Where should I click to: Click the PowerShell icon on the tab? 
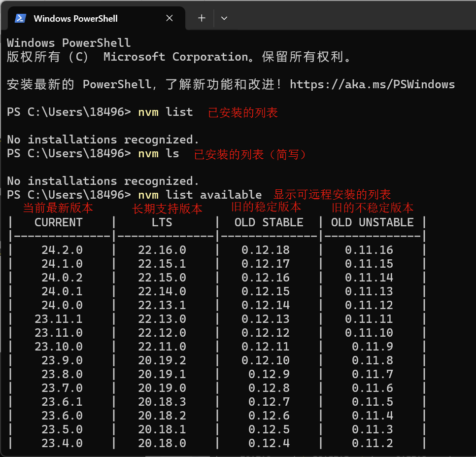20,19
